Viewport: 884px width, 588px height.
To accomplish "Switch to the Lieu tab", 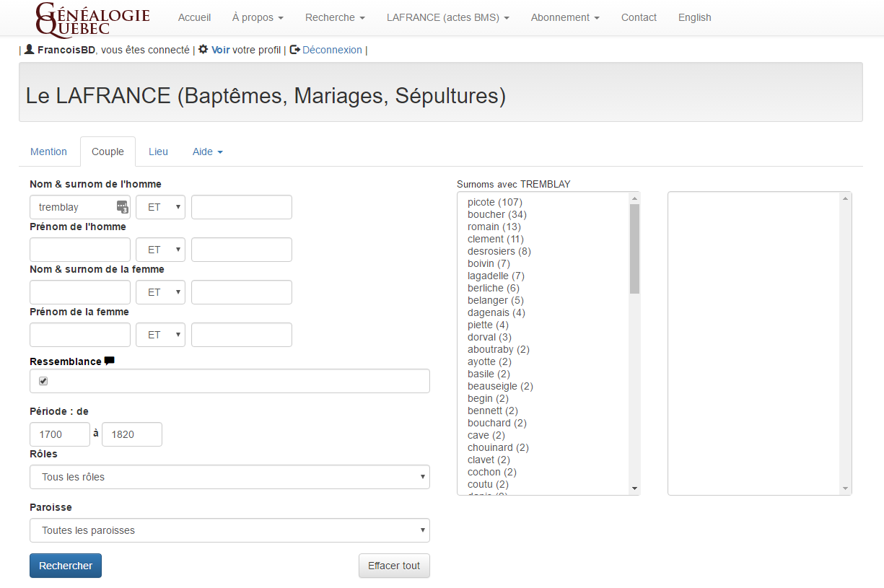I will [x=158, y=152].
